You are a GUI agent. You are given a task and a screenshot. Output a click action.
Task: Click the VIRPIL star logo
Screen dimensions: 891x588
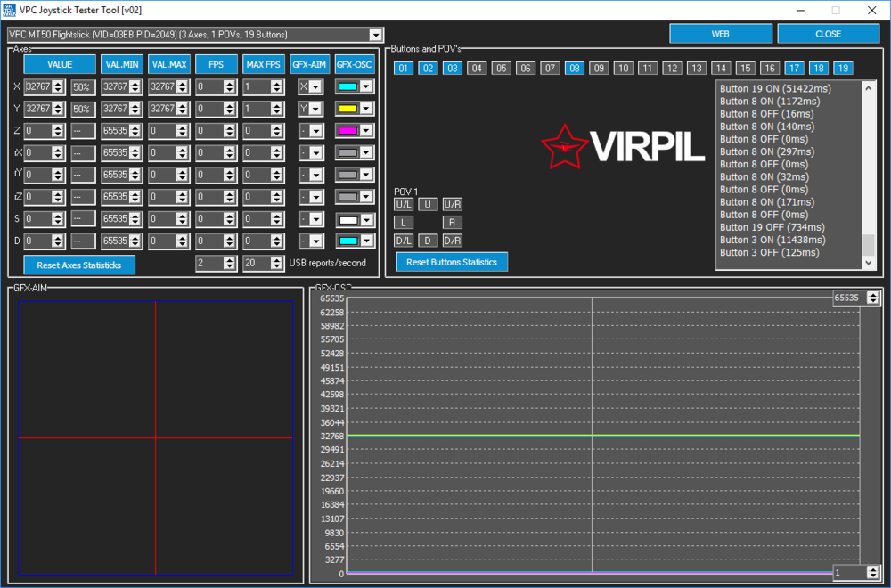pyautogui.click(x=564, y=147)
